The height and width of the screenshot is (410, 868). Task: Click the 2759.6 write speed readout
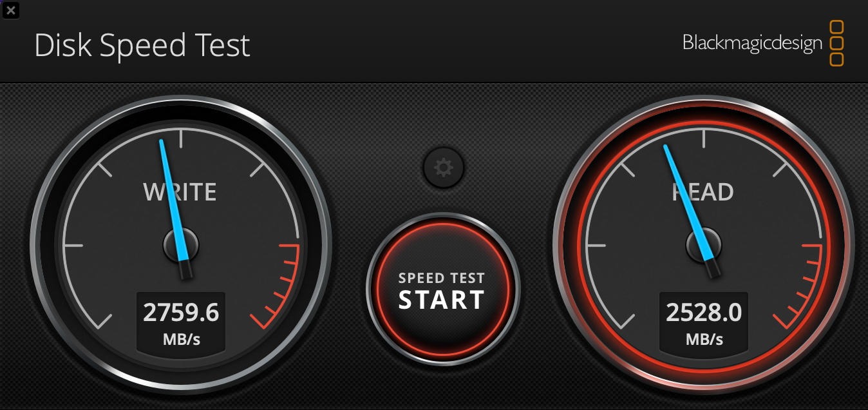[x=181, y=313]
